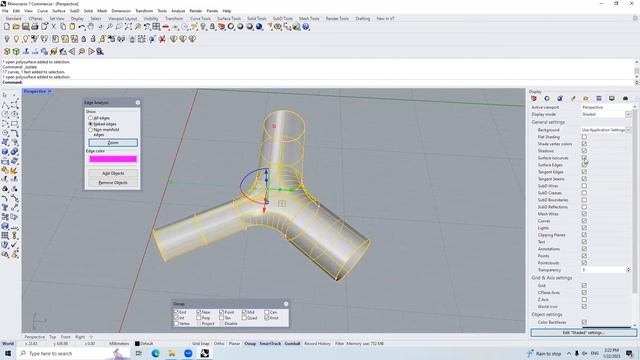Toggle the Shadows checkbox
640x360 pixels.
[584, 151]
